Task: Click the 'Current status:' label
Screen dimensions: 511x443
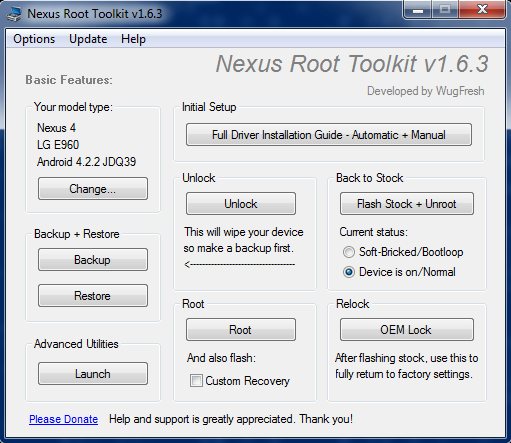Action: click(374, 232)
